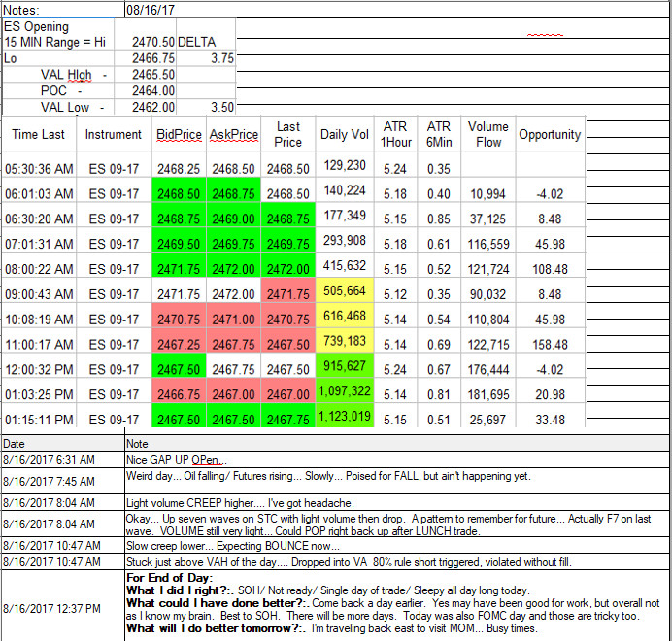Click the Opportunity column header

coord(550,134)
